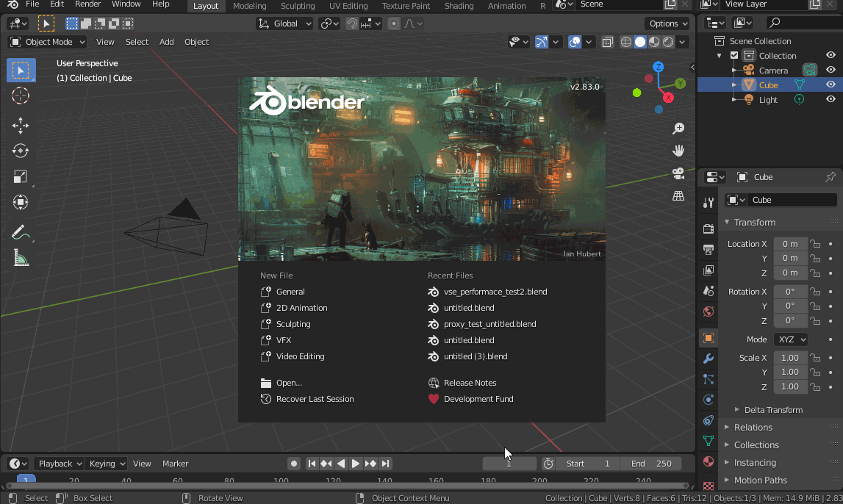Hide the Cube in the outliner
This screenshot has height=504, width=843.
[x=831, y=85]
